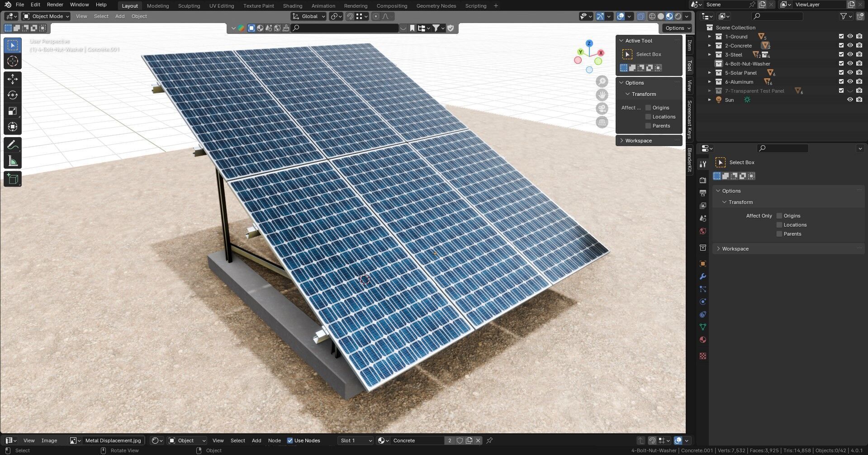Click the Metal Displacement.jpg image name

(113, 441)
